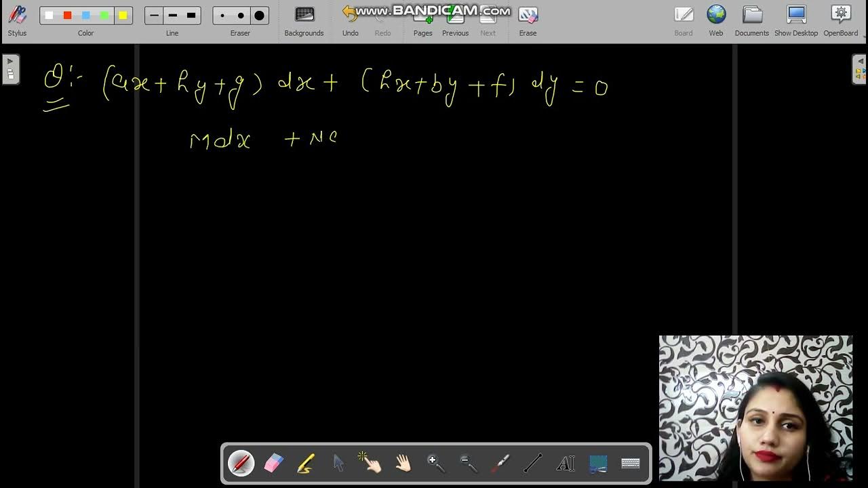Expand the right side panel tab

(x=859, y=70)
